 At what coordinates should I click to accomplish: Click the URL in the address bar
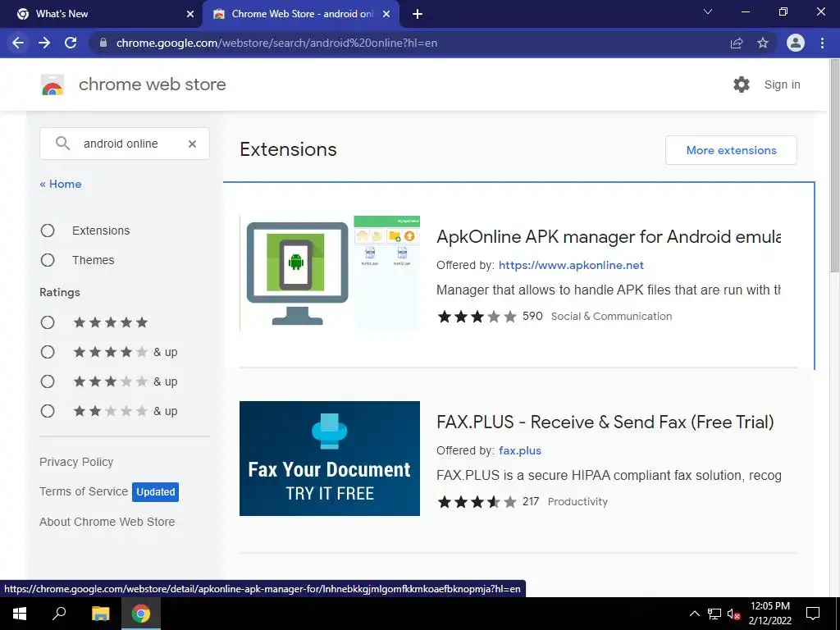click(276, 43)
